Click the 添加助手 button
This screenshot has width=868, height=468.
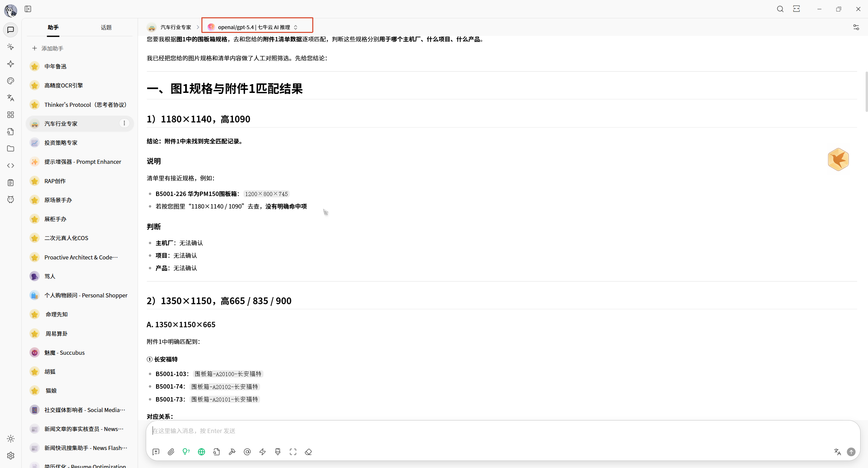48,48
